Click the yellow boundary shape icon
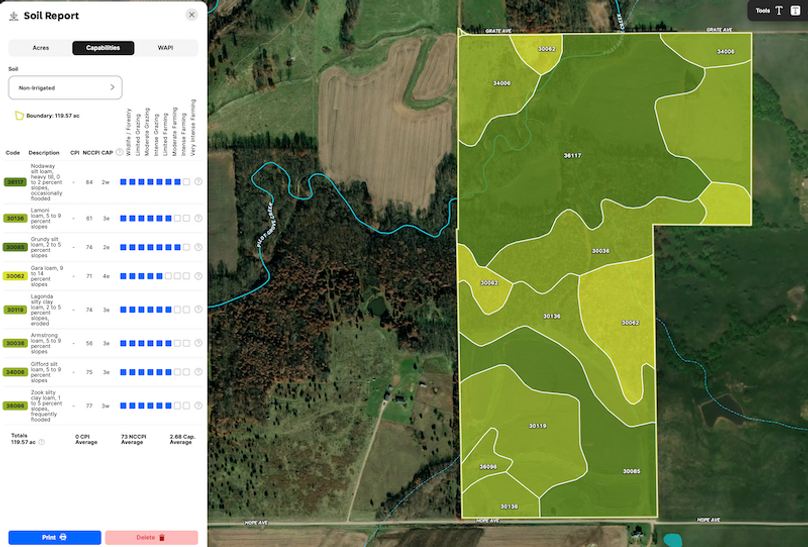 [19, 116]
